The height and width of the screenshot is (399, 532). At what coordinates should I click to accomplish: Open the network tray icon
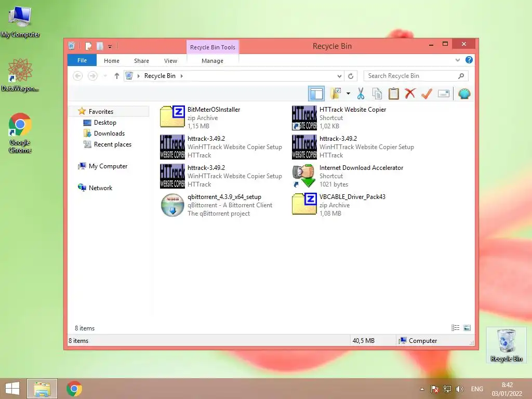tap(447, 389)
